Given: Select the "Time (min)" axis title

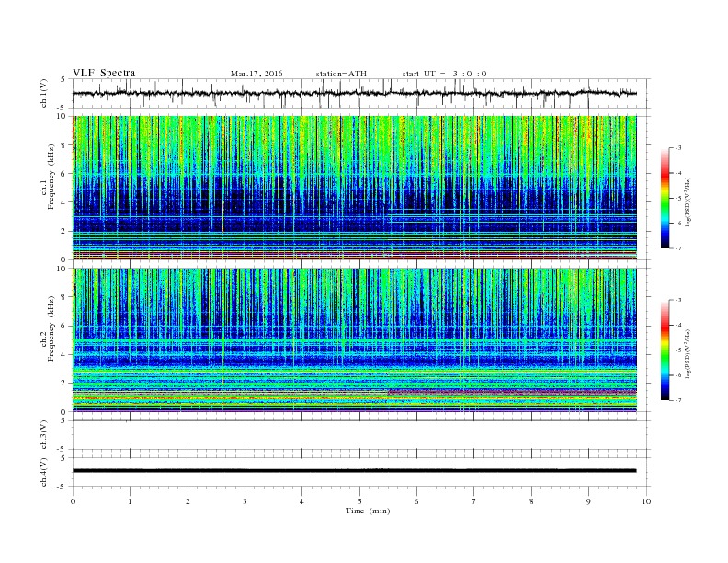Looking at the screenshot, I should coord(368,511).
